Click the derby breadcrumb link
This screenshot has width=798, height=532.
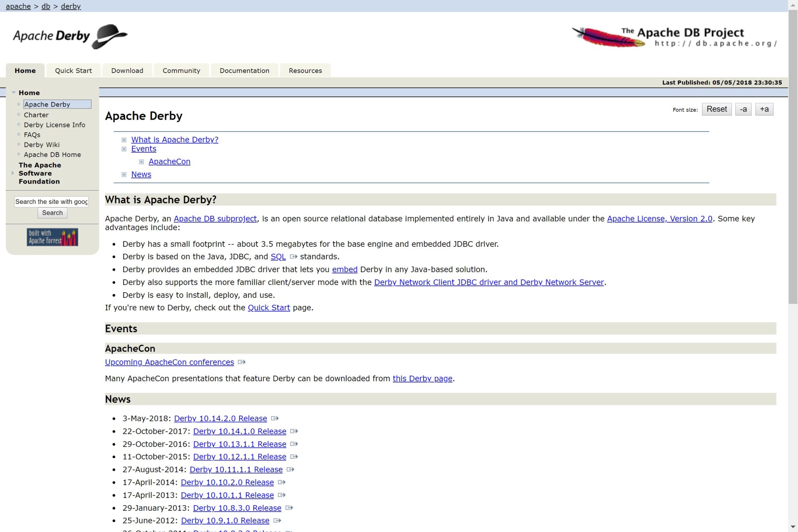click(71, 6)
